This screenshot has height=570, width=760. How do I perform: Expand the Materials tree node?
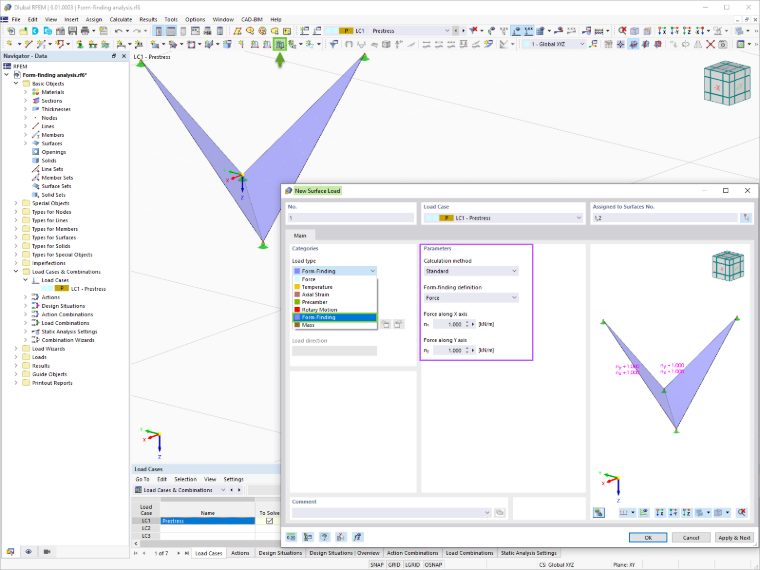point(26,92)
